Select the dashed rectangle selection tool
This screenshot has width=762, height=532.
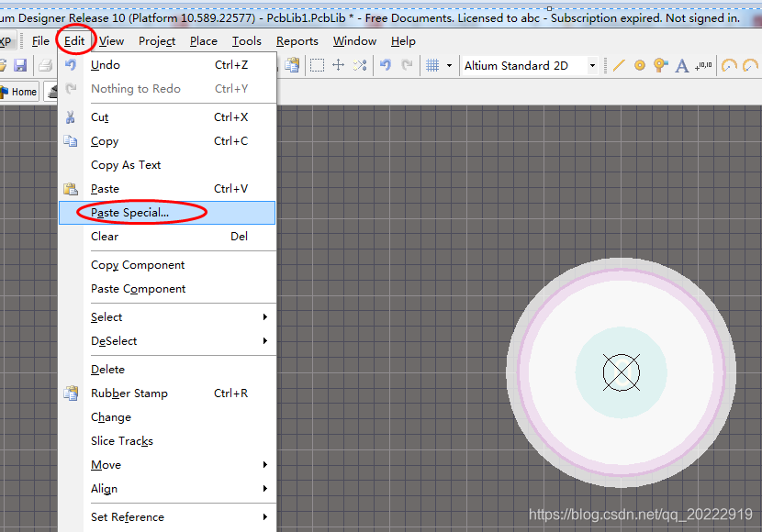click(x=317, y=65)
